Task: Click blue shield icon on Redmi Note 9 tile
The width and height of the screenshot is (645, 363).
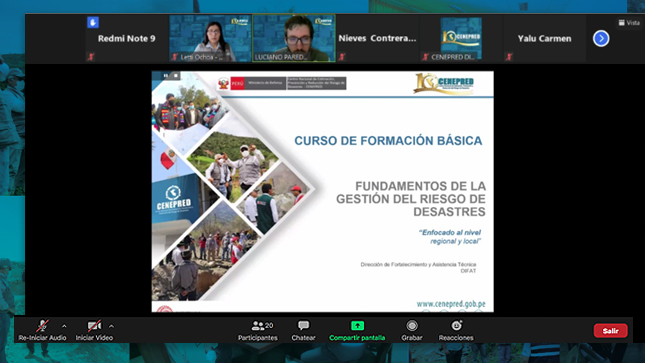Action: pyautogui.click(x=93, y=22)
